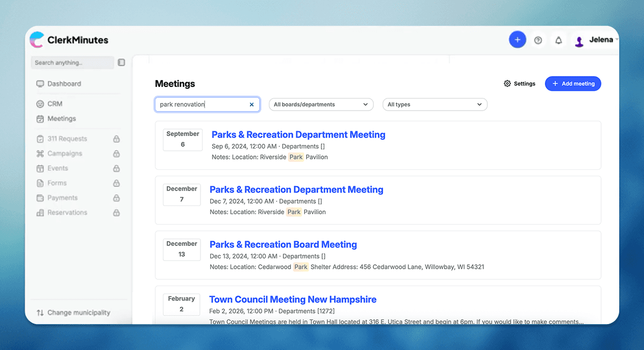Click the Events calendar icon in the sidebar
This screenshot has height=350, width=644.
click(40, 168)
